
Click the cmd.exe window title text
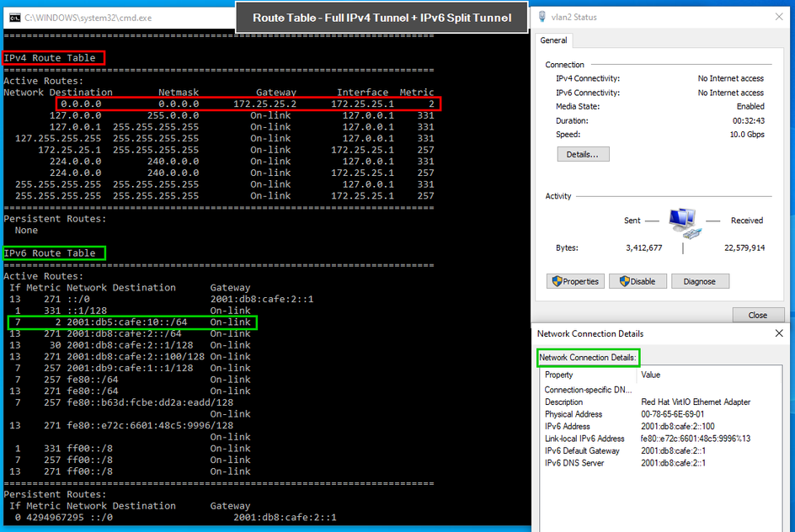[x=88, y=18]
